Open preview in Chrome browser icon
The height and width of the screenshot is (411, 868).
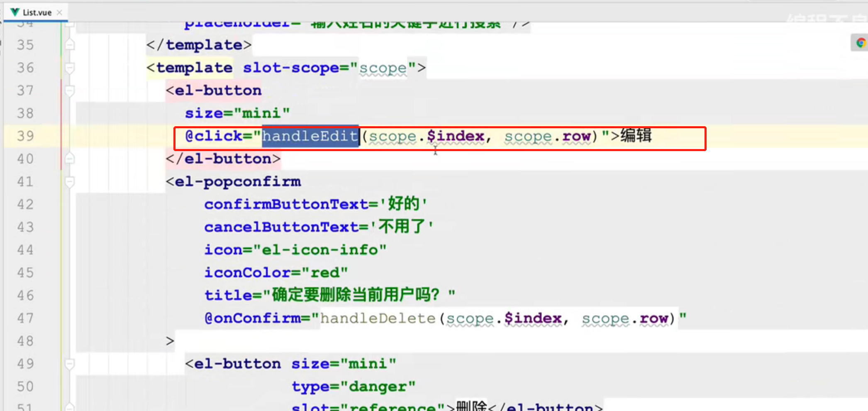(x=861, y=43)
